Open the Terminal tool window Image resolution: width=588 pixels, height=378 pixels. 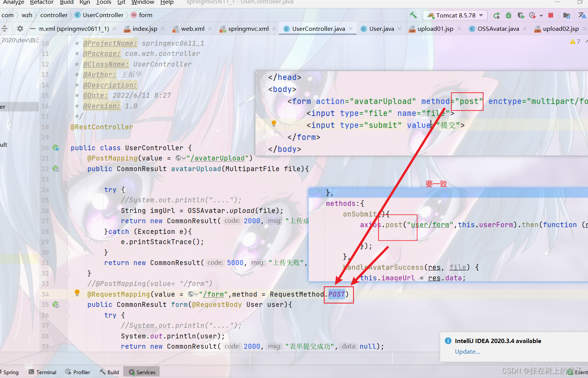(43, 372)
